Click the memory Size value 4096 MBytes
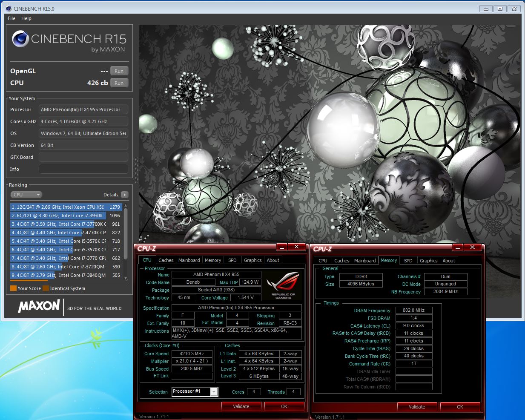Viewport: 525px width, 420px height. (x=361, y=284)
